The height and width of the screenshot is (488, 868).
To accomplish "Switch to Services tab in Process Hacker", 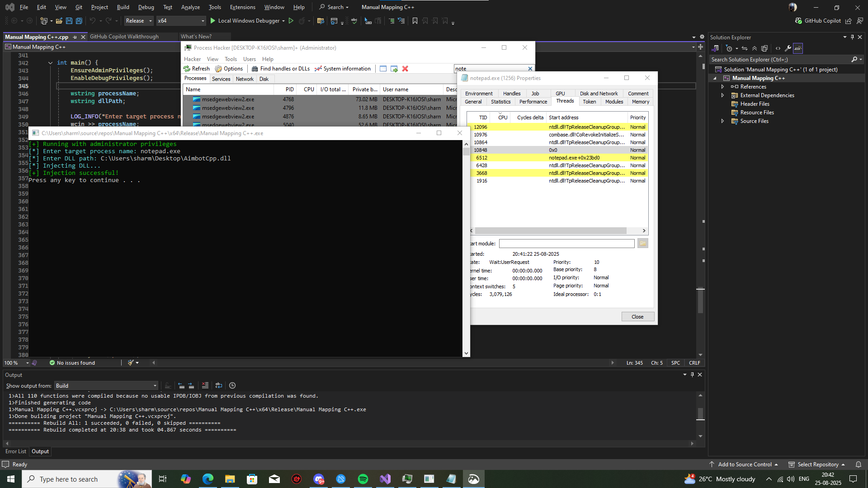I will (221, 79).
